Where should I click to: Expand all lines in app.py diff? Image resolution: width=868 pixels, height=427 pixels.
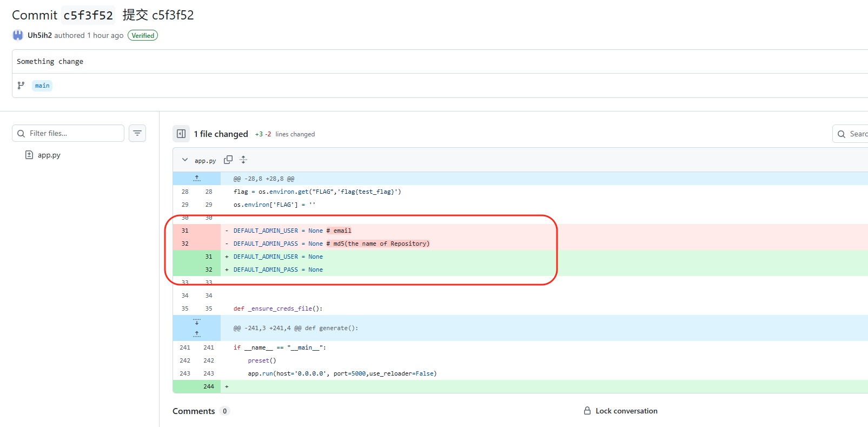pyautogui.click(x=243, y=160)
